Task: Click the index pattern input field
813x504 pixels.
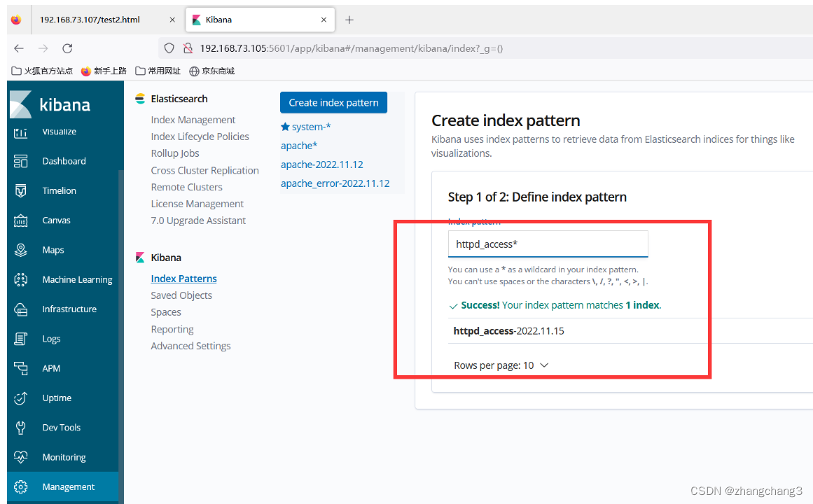Action: click(x=548, y=244)
